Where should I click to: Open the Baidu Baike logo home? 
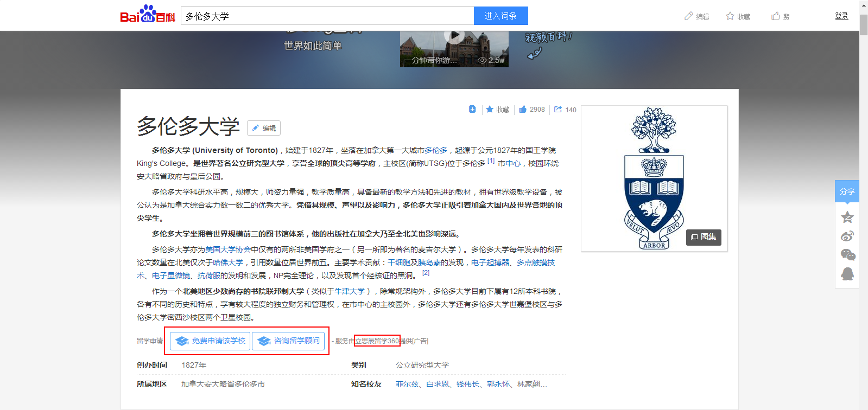point(148,15)
